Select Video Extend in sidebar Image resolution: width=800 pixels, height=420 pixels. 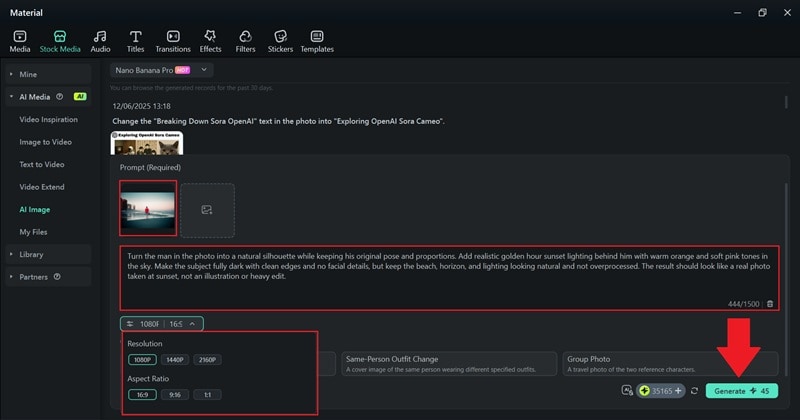pos(42,187)
